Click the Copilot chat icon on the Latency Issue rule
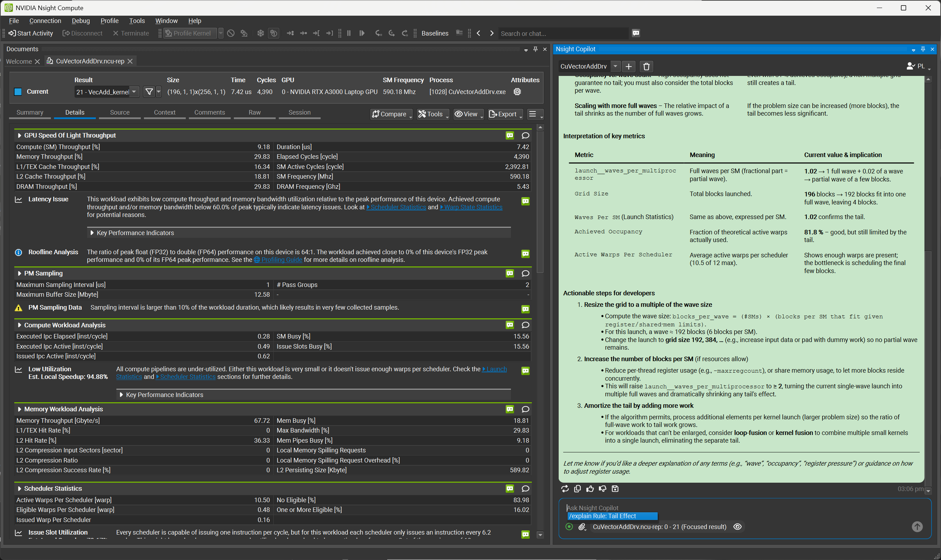Image resolution: width=941 pixels, height=560 pixels. [x=525, y=202]
